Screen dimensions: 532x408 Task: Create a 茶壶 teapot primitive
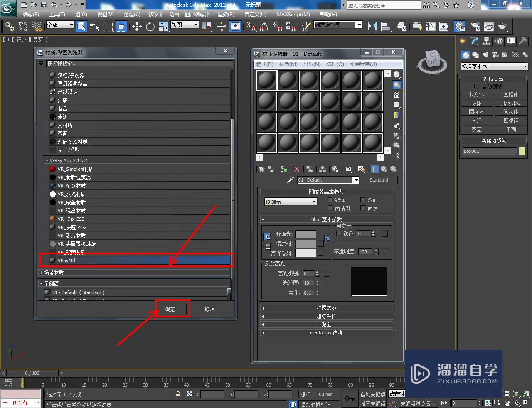476,129
